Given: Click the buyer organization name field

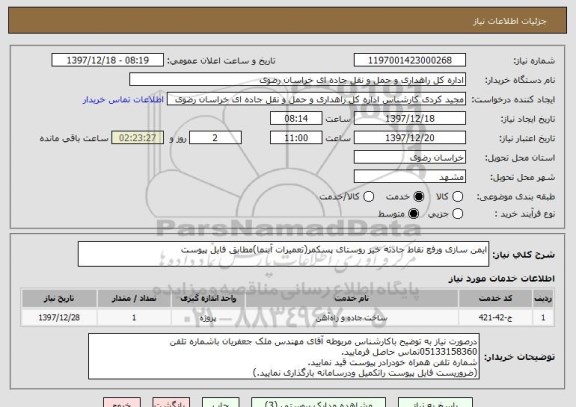Looking at the screenshot, I should click(x=298, y=80).
